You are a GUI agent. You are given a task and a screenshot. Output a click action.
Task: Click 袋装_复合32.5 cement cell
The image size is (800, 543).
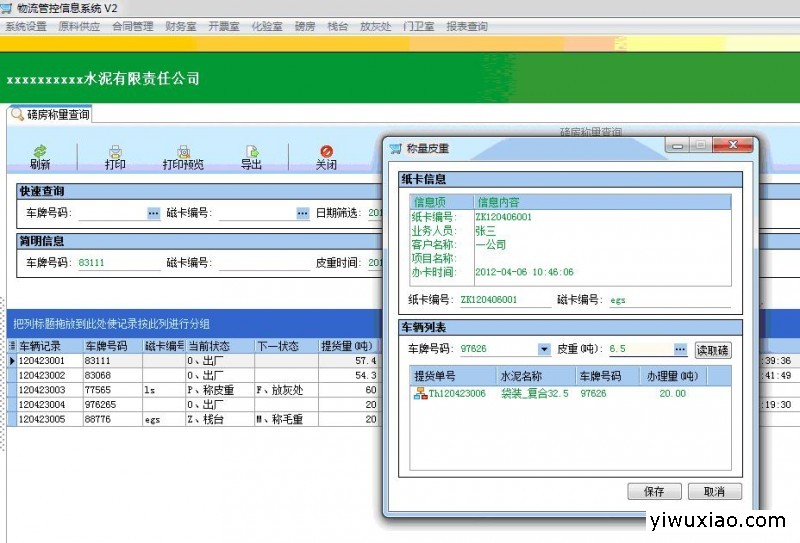click(535, 393)
